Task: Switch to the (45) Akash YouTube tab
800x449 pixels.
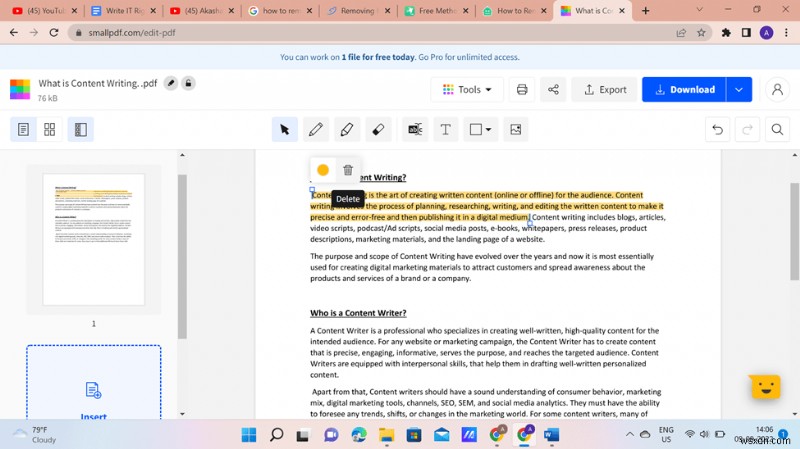Action: (203, 11)
